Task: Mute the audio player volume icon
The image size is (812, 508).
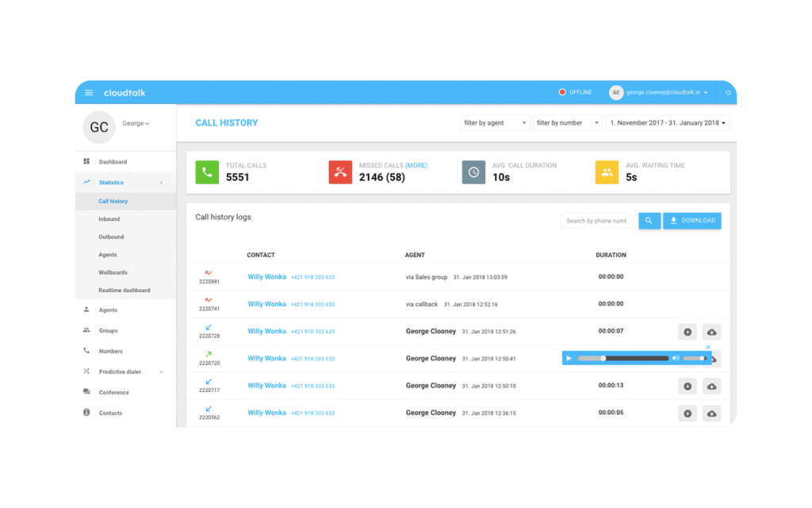Action: 675,358
